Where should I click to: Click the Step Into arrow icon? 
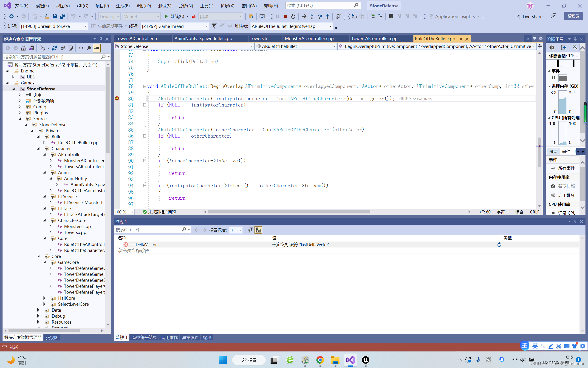pos(312,17)
